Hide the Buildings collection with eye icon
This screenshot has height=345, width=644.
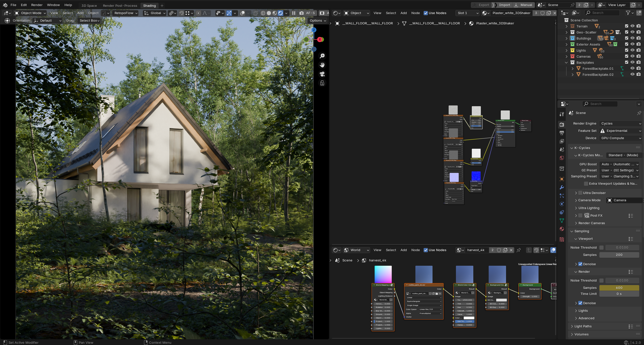(x=632, y=38)
